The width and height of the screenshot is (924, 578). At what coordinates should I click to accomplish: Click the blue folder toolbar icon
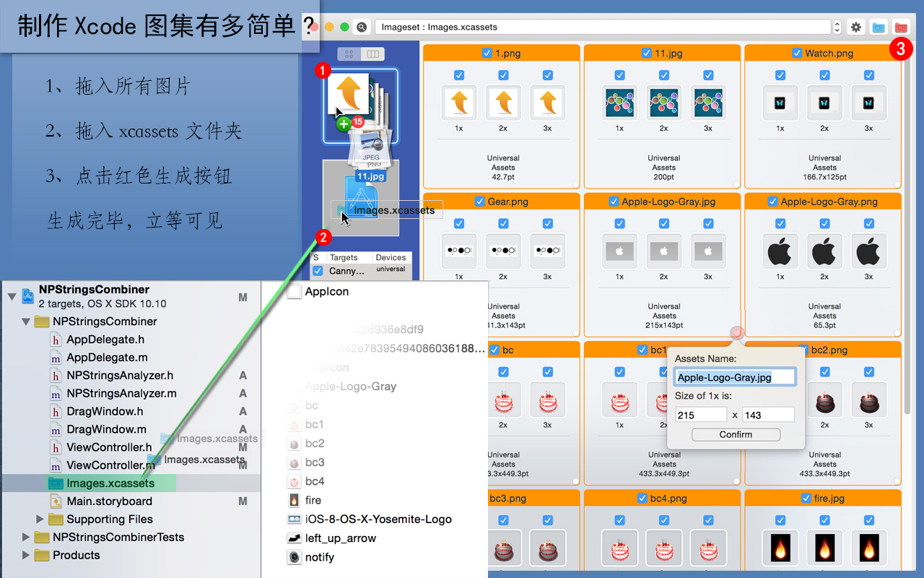click(x=879, y=27)
